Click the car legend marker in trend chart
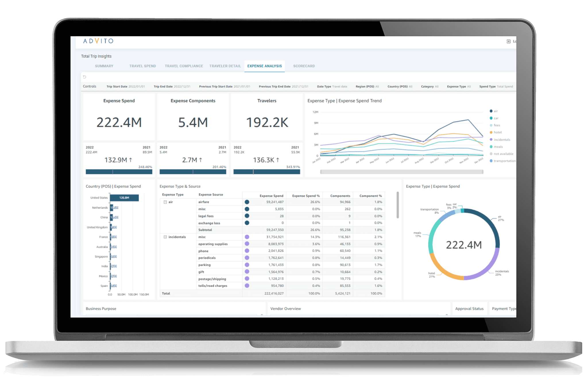Image resolution: width=588 pixels, height=391 pixels. tap(491, 118)
